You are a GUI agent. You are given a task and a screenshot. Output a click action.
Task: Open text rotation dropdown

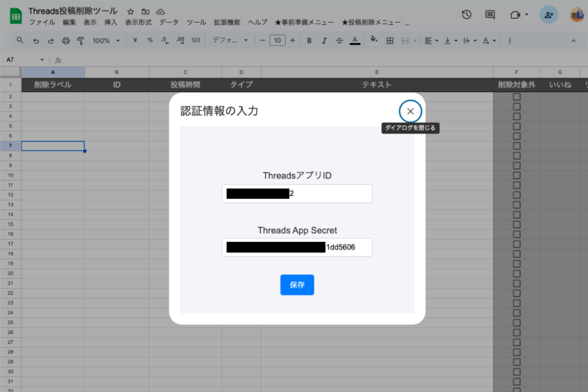[x=489, y=41]
